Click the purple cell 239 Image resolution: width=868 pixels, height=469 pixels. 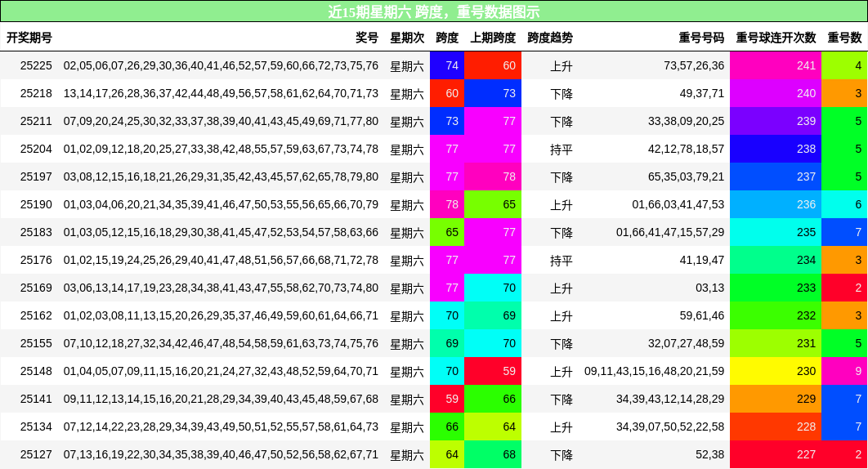click(x=776, y=121)
